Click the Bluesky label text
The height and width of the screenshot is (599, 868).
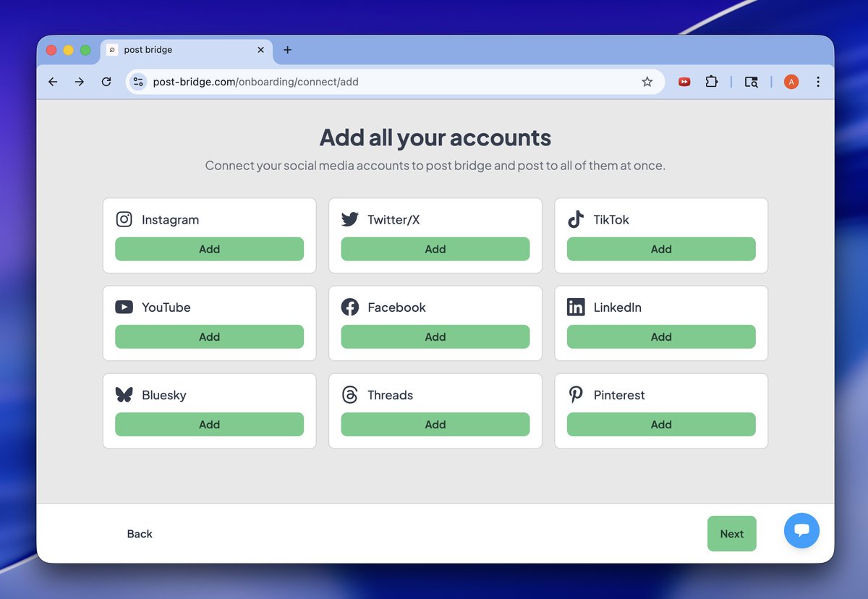pos(164,395)
